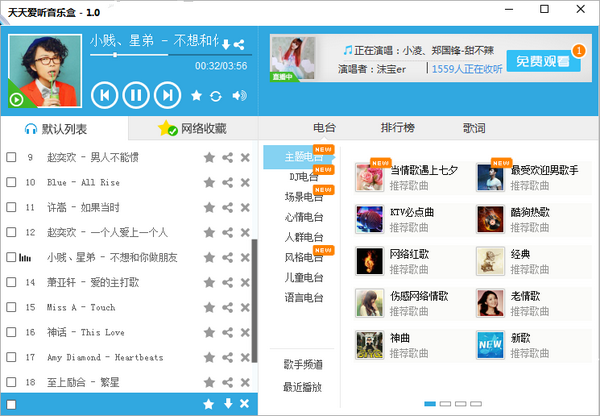The height and width of the screenshot is (417, 601).
Task: Tick the checkbox for '许嵩 - 如果当时'
Action: coord(11,207)
